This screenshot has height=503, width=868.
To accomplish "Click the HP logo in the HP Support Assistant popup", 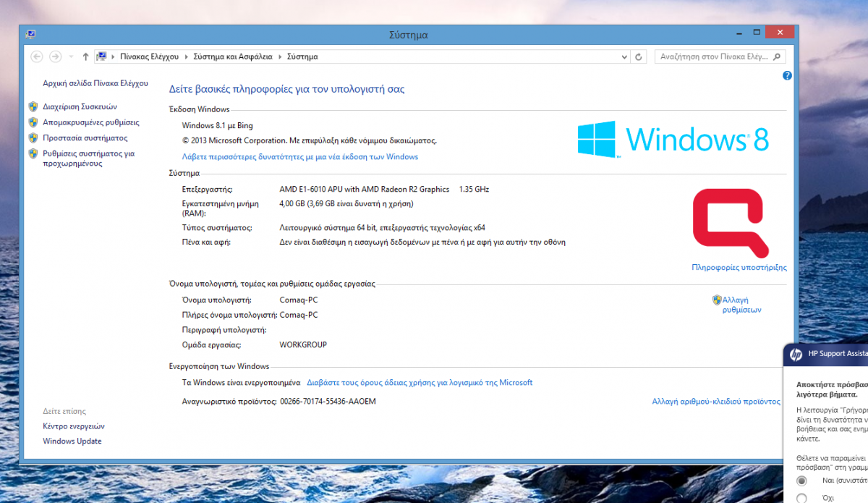I will [796, 355].
